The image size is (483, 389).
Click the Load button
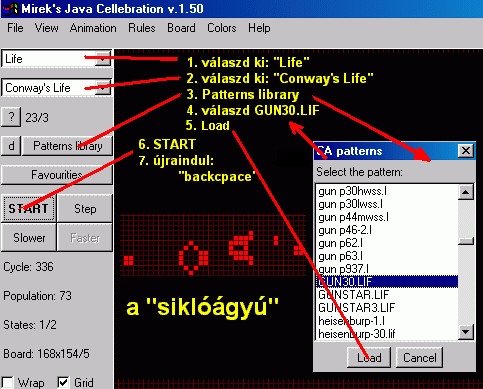[x=369, y=358]
